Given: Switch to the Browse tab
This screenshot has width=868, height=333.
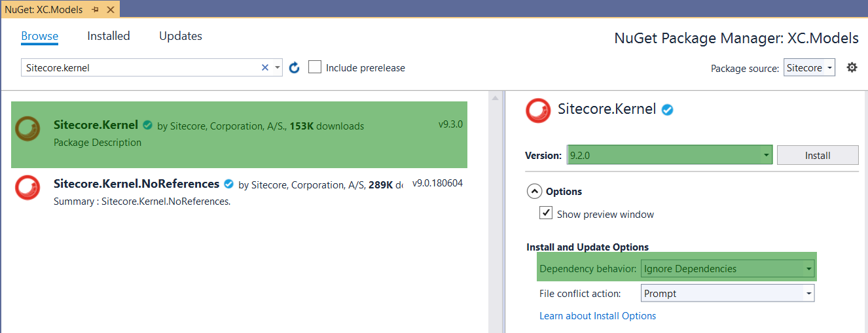Looking at the screenshot, I should coord(40,36).
